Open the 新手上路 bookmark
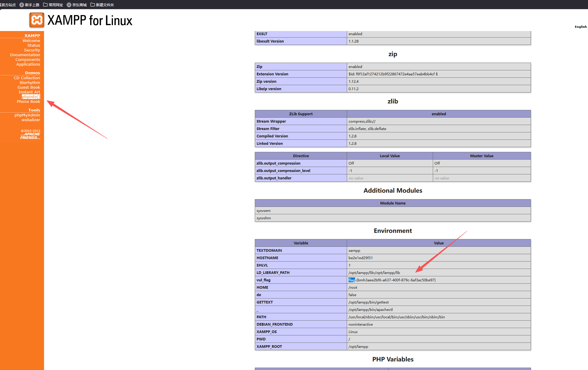 point(30,5)
